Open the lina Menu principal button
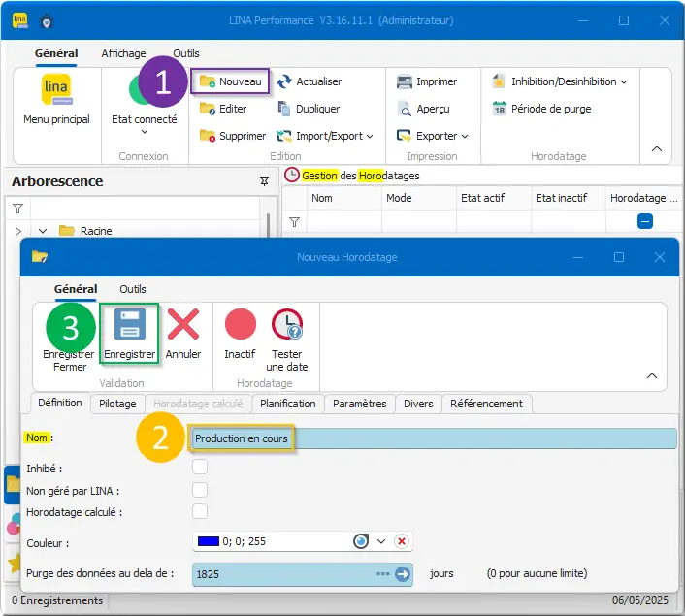 click(56, 100)
